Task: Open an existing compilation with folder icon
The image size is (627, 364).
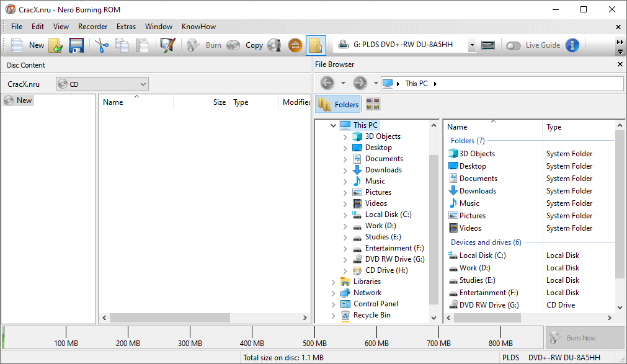Action: (x=56, y=45)
